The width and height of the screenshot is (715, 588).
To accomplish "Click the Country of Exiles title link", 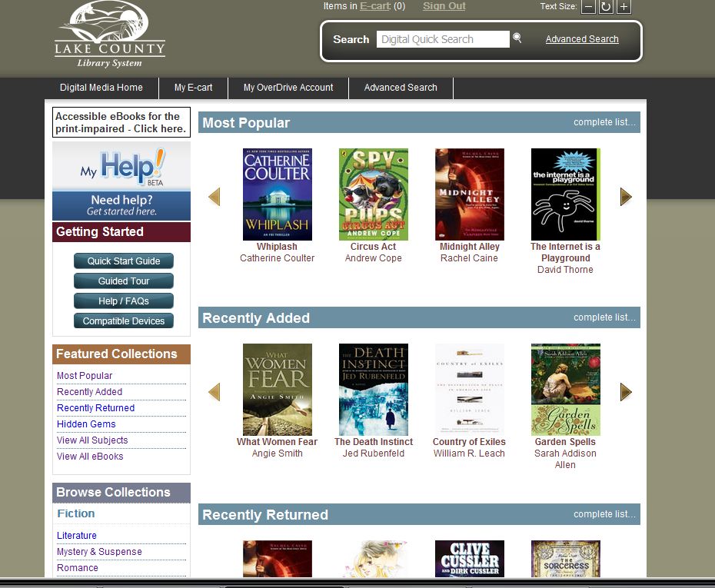I will tap(469, 442).
